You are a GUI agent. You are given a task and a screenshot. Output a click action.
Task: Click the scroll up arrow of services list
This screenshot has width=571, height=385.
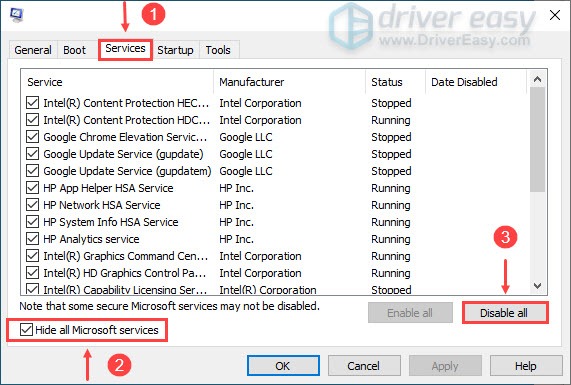point(537,79)
